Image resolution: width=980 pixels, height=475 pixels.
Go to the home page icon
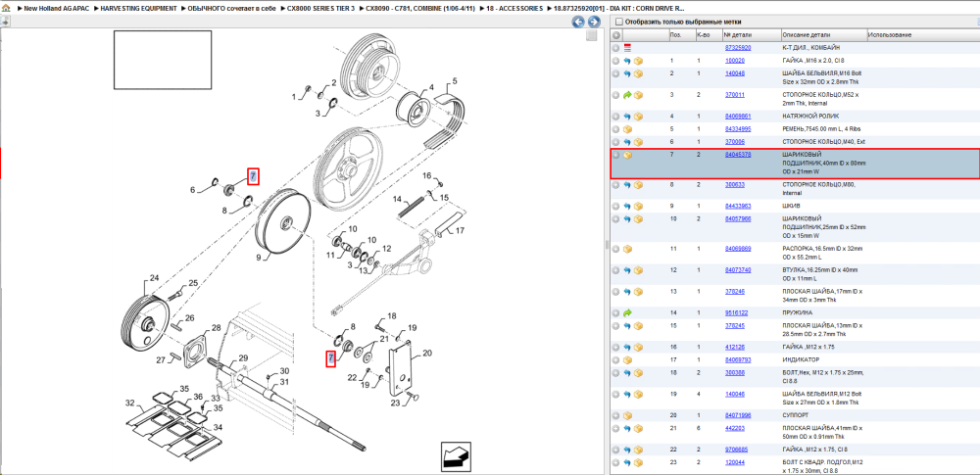pos(5,9)
